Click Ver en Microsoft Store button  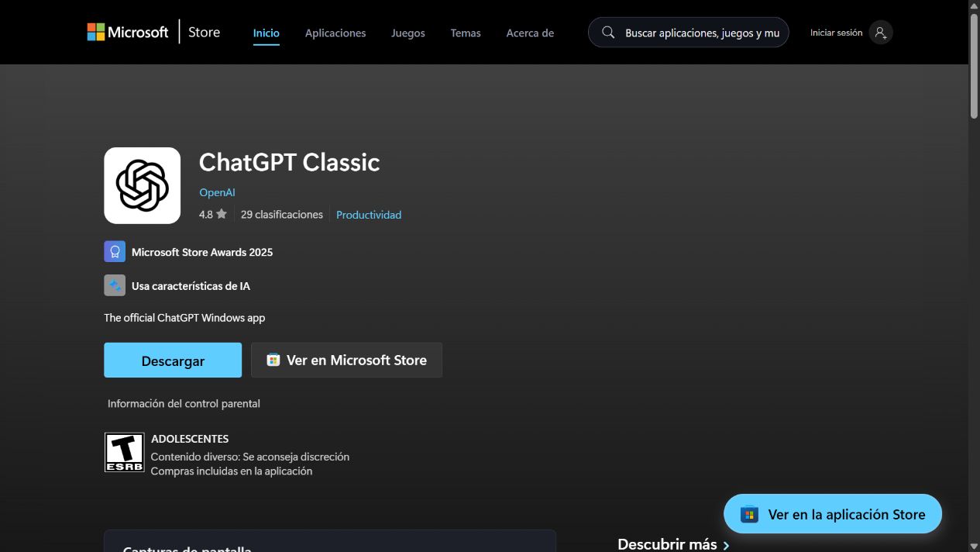point(346,361)
